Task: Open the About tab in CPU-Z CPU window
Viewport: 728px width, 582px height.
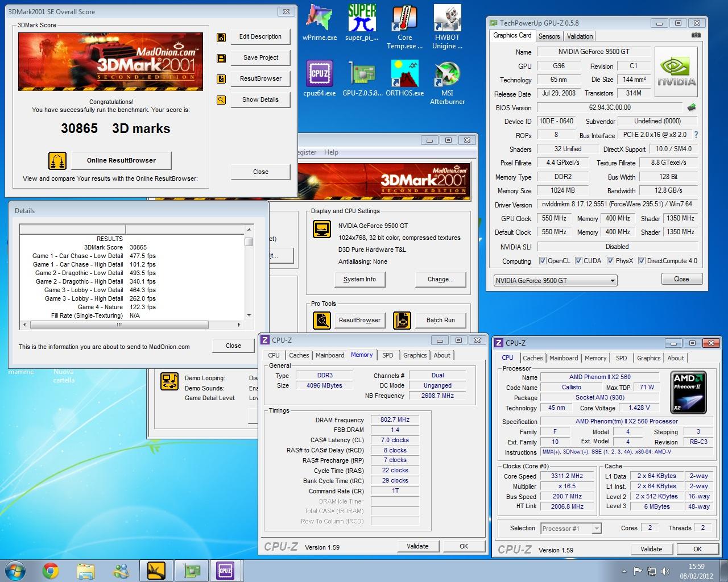Action: click(x=676, y=358)
